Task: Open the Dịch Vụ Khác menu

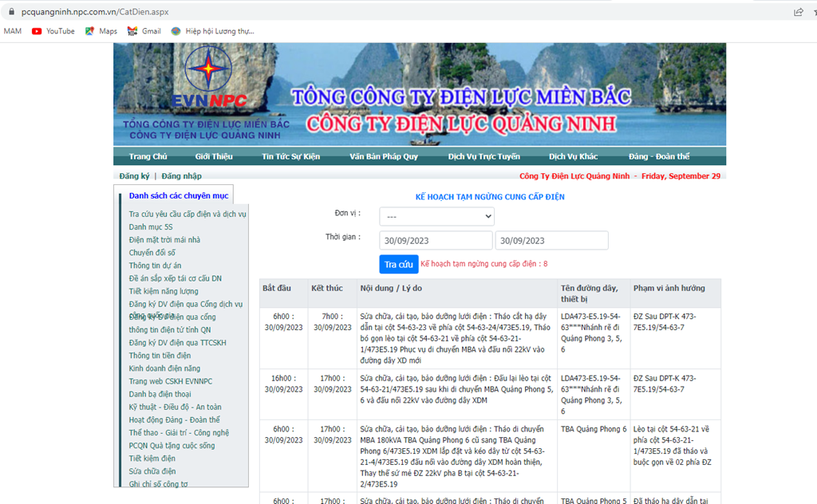Action: pos(573,157)
